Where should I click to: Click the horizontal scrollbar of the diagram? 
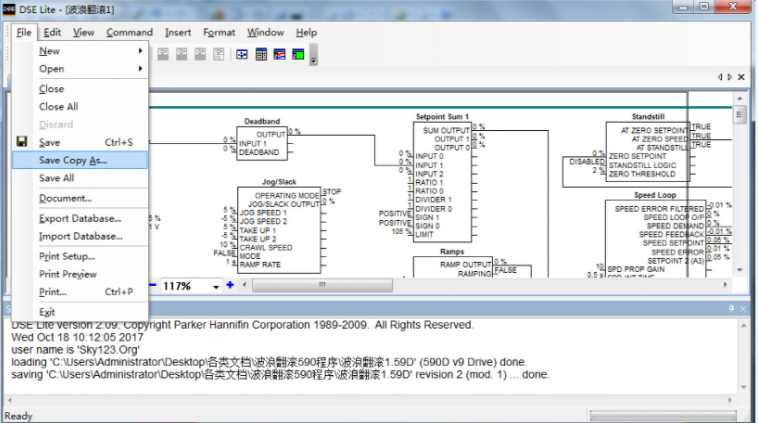tap(480, 285)
